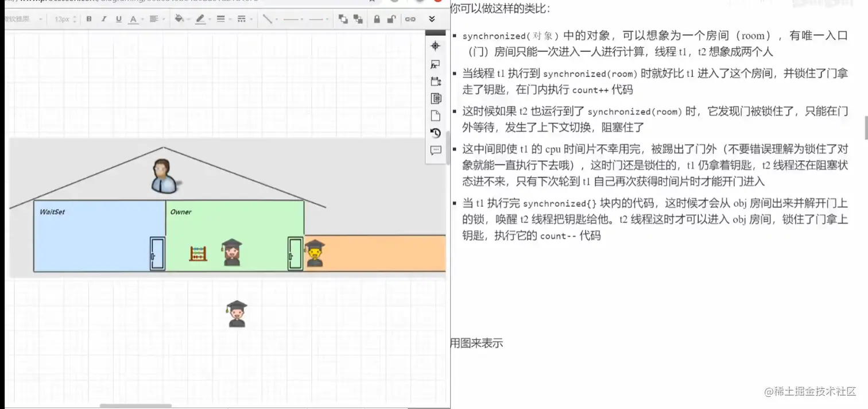The height and width of the screenshot is (409, 868).
Task: Toggle italic text formatting
Action: pyautogui.click(x=104, y=19)
